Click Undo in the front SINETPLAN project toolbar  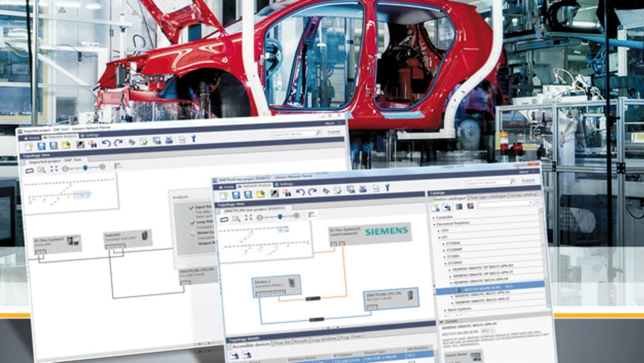coord(300,191)
